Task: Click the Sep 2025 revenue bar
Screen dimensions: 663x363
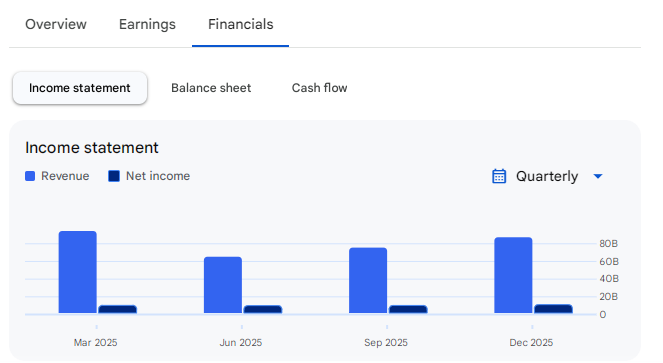Action: point(368,280)
